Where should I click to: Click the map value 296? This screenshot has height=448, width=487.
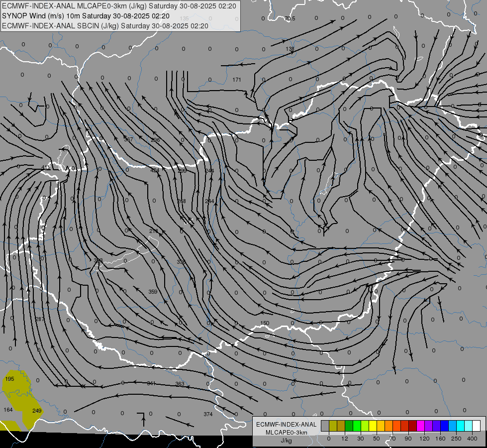tap(155, 140)
